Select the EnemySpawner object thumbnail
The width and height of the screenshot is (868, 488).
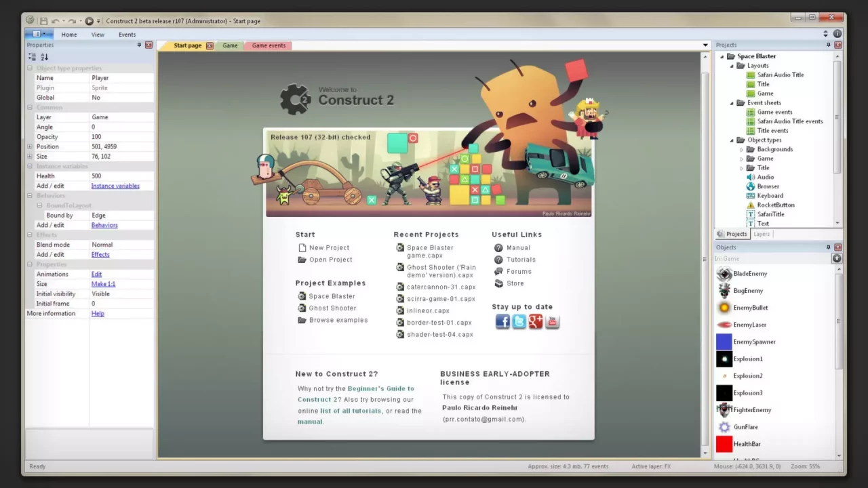click(724, 342)
